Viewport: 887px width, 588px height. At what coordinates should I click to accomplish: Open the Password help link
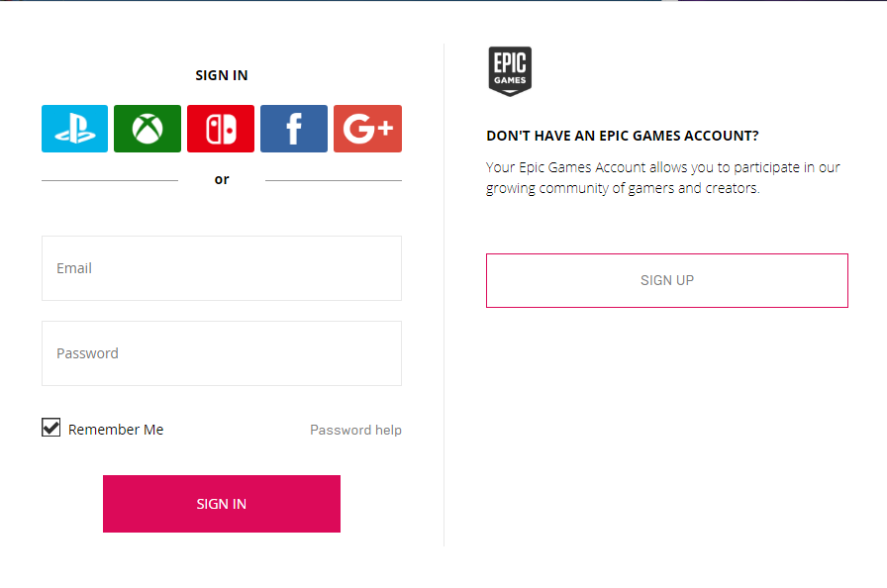pyautogui.click(x=355, y=430)
